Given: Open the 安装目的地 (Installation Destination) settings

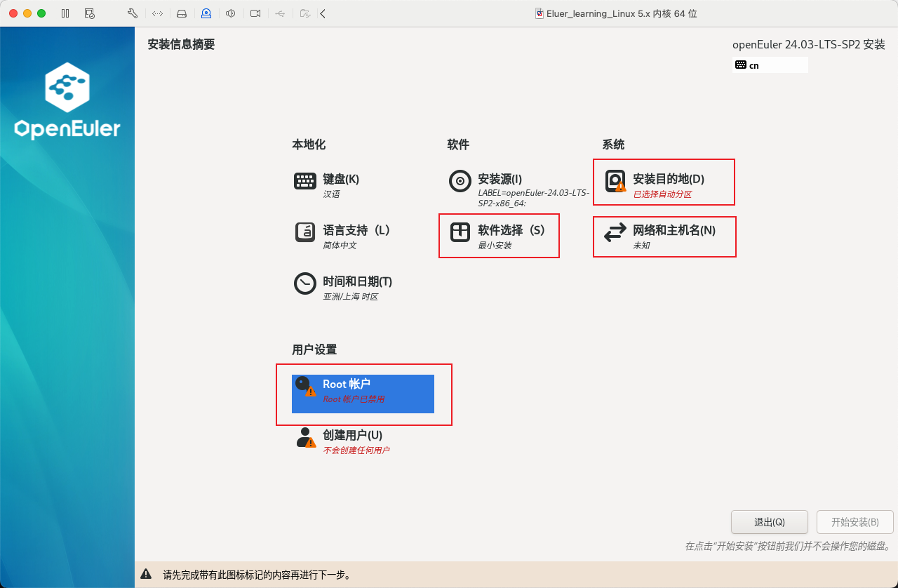Looking at the screenshot, I should [663, 181].
